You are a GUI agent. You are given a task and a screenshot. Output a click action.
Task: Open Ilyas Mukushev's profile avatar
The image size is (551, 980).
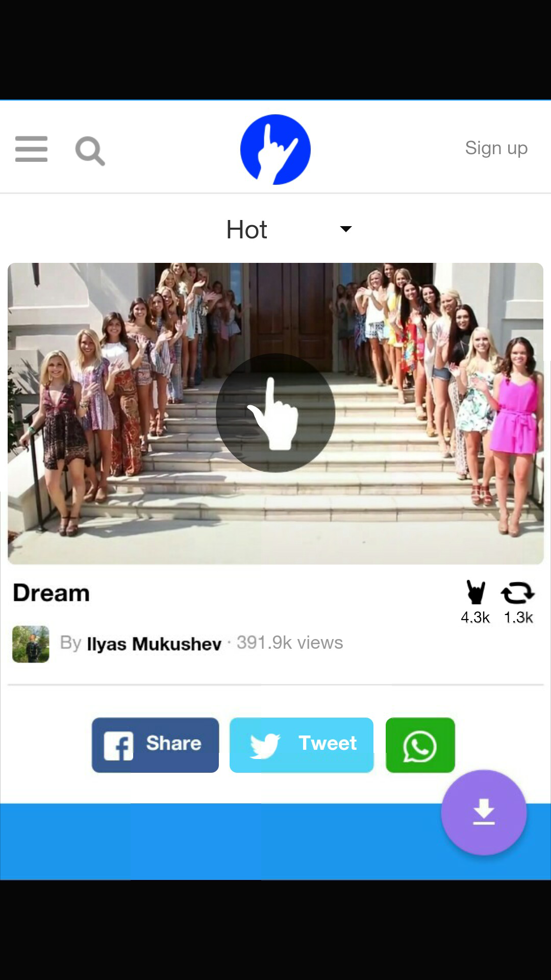click(x=31, y=644)
